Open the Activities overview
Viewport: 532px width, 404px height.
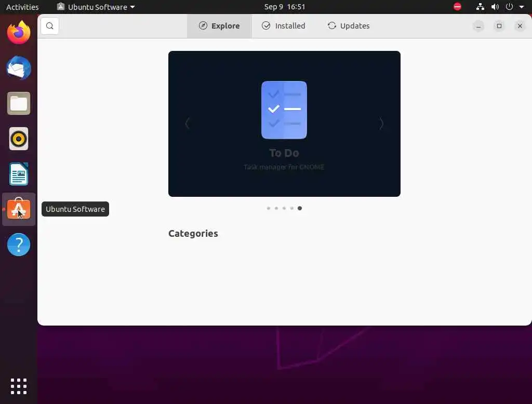pyautogui.click(x=22, y=7)
